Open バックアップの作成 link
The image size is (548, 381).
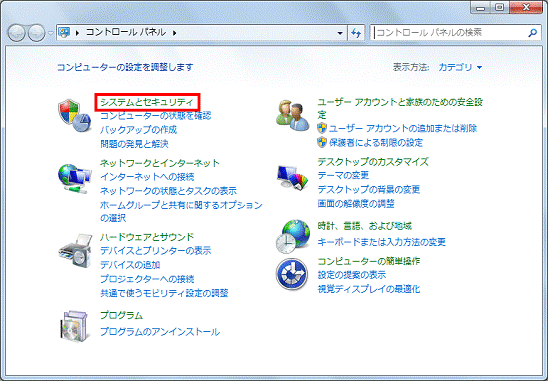[x=138, y=130]
